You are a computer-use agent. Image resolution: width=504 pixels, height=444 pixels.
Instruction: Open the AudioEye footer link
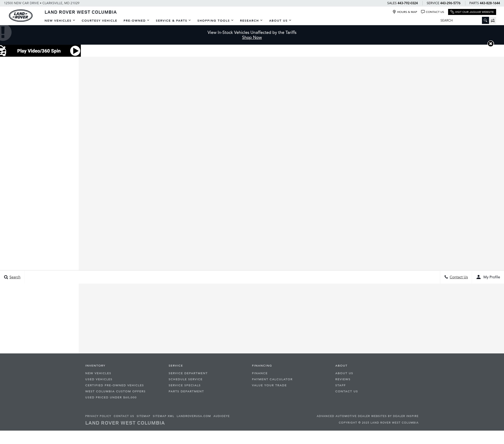[x=221, y=416]
